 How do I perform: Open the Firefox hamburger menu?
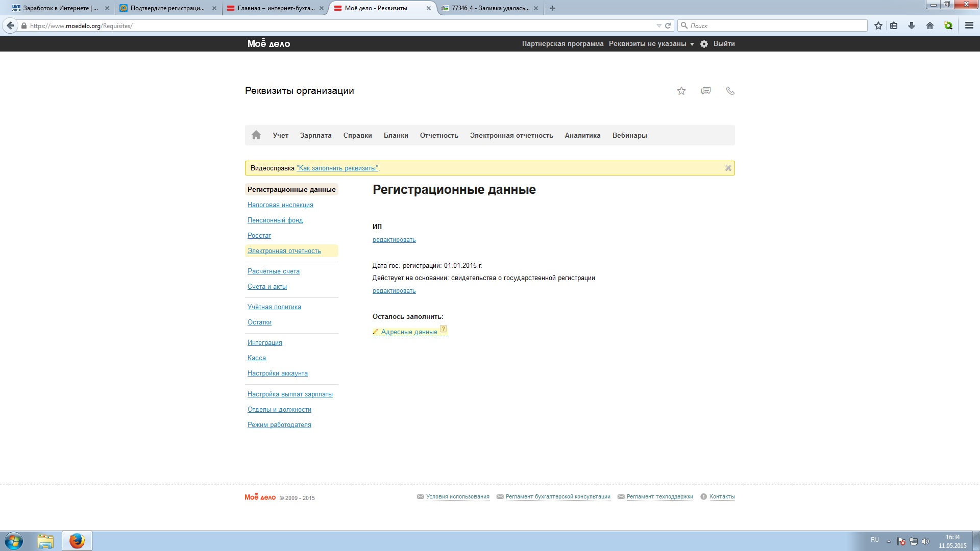click(969, 26)
